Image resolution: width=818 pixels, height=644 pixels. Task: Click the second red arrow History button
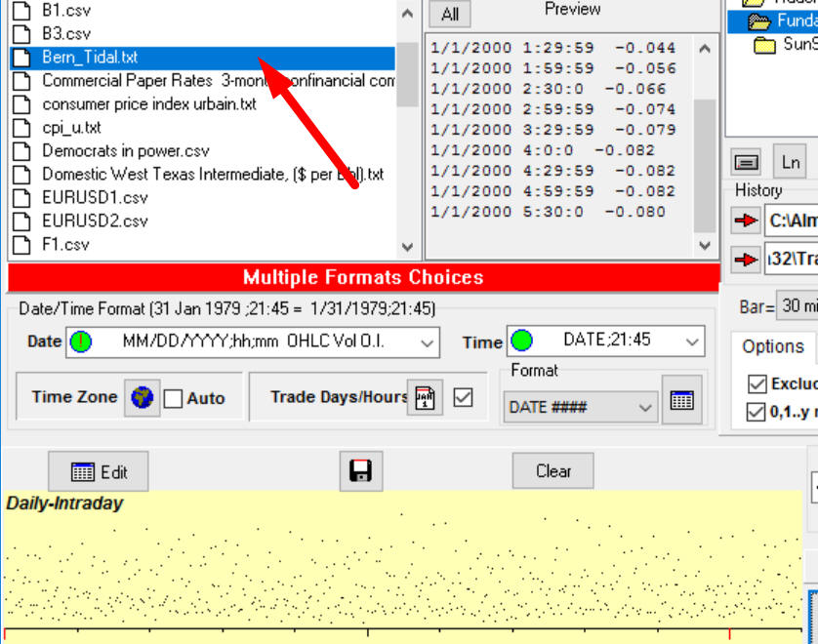pos(746,260)
